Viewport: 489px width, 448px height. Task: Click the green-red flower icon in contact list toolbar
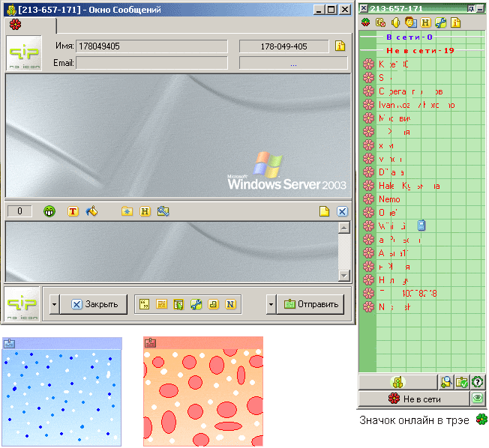coord(365,22)
